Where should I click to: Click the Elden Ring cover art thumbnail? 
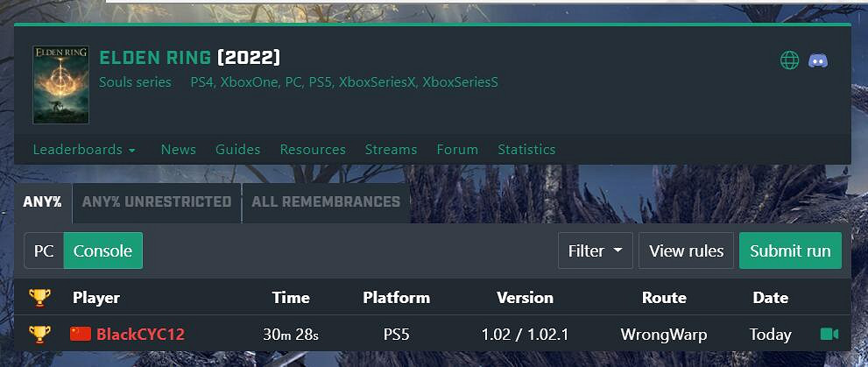pyautogui.click(x=61, y=85)
